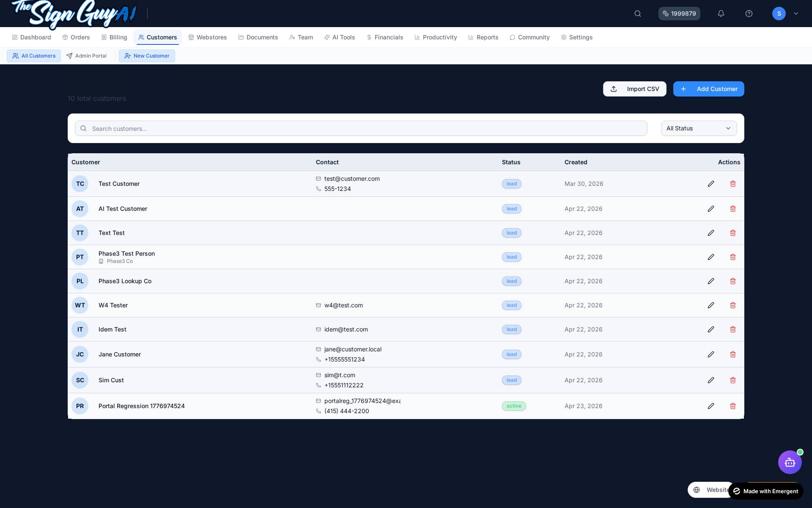Click the Jane Customer name
The image size is (812, 508).
(120, 354)
